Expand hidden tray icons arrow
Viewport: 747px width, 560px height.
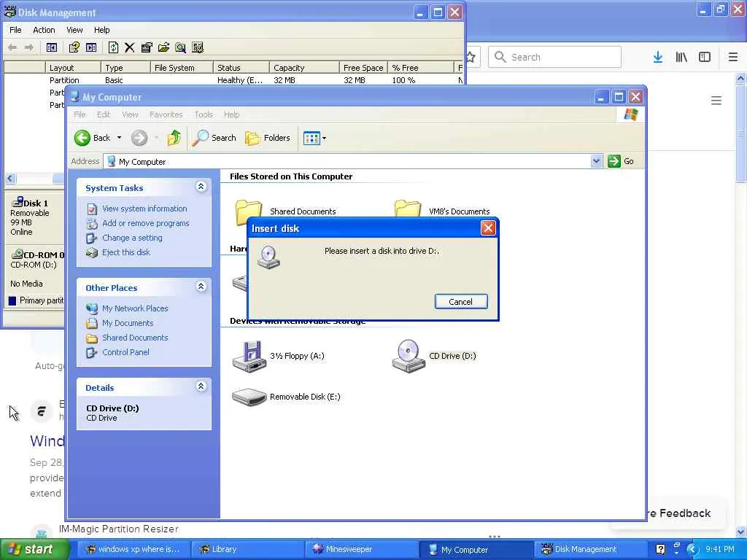click(x=693, y=549)
